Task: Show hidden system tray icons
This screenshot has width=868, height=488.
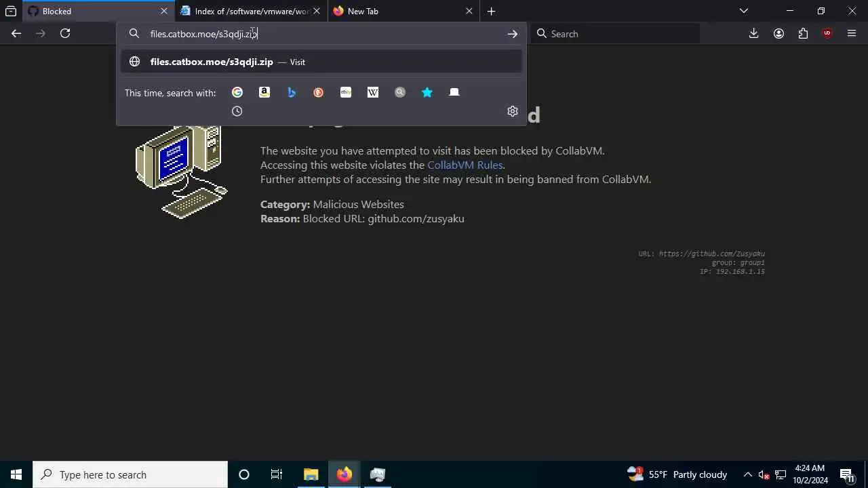Action: (747, 474)
